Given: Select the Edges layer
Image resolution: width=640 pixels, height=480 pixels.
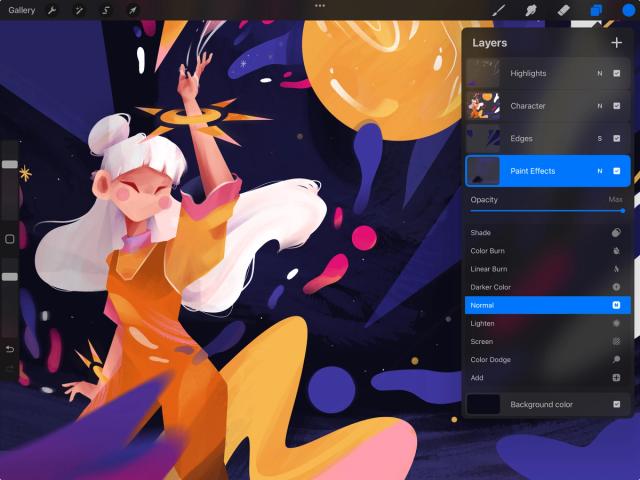Looking at the screenshot, I should tap(548, 139).
